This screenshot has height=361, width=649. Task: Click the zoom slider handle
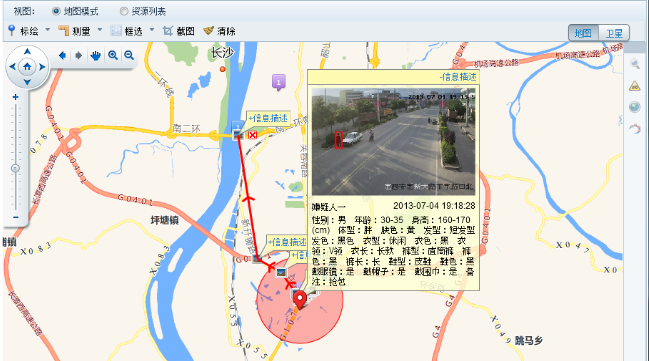(15, 168)
